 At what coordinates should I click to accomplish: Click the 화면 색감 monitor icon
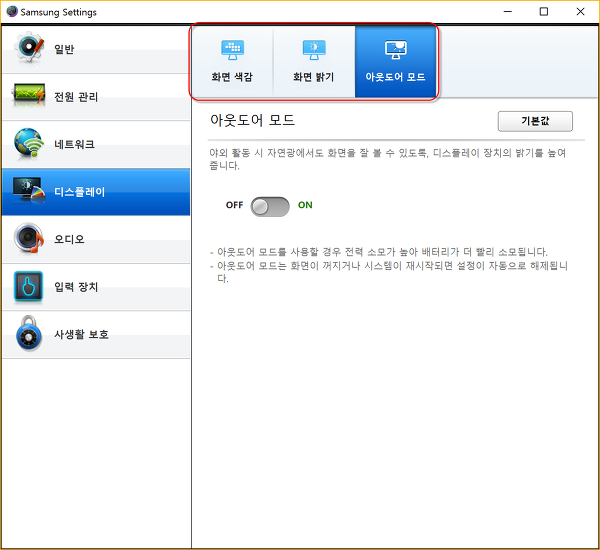tap(232, 50)
